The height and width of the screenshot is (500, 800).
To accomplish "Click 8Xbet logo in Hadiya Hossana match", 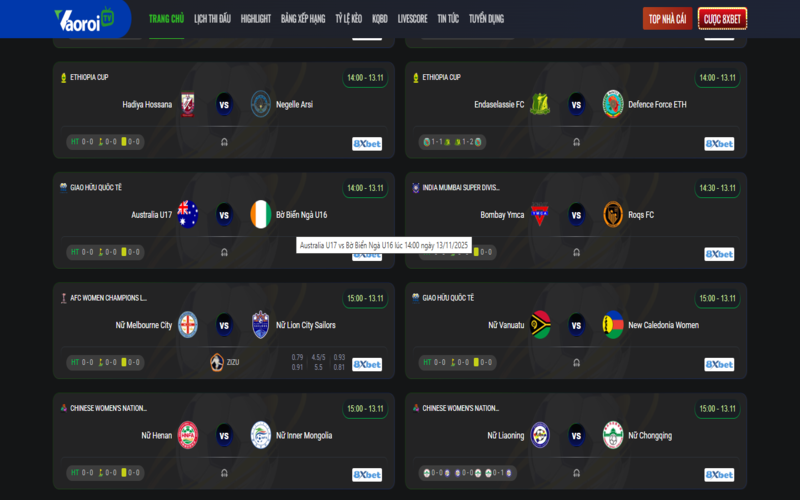I will pos(367,144).
